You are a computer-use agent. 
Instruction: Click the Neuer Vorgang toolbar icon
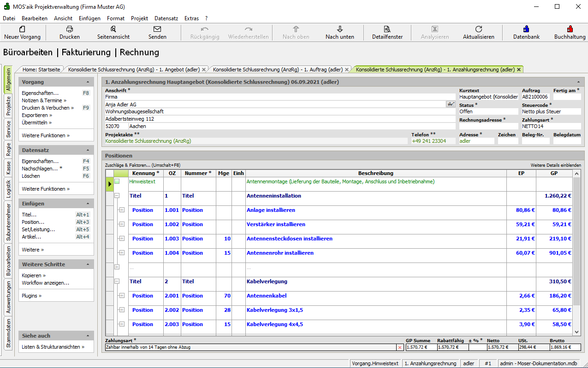[22, 29]
